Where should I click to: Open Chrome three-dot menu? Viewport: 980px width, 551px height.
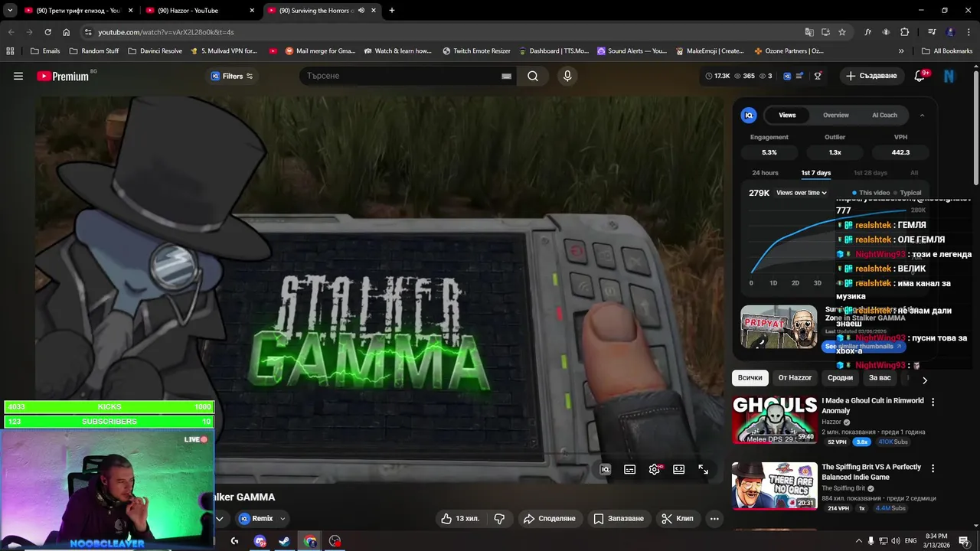(968, 32)
